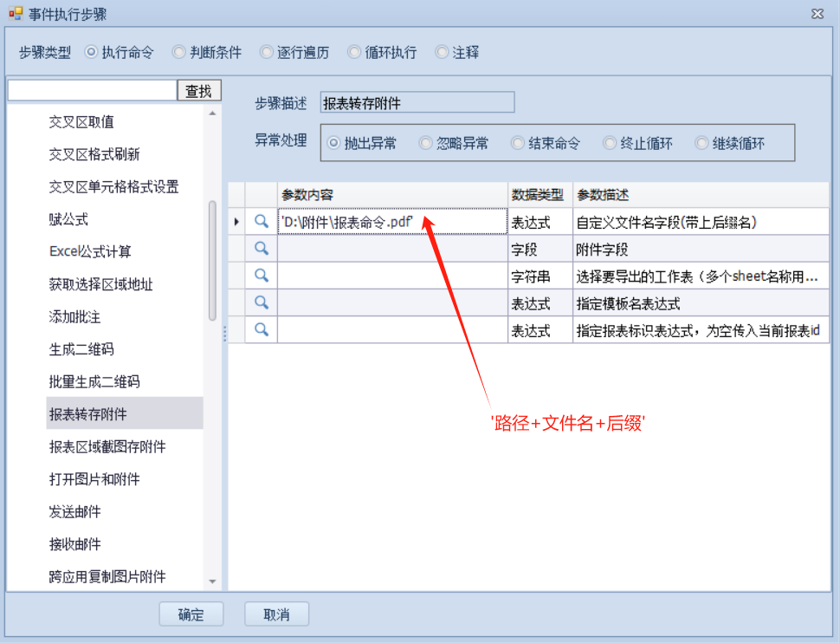
Task: Click magnifier icon in 指定报表标识表达式 row
Action: coord(261,329)
